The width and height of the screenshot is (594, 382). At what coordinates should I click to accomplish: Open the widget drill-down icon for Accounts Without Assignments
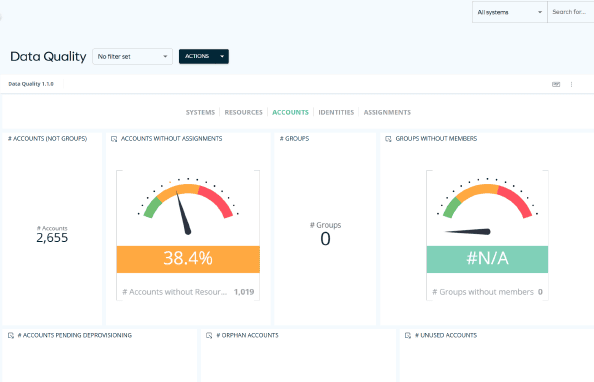[x=114, y=139]
